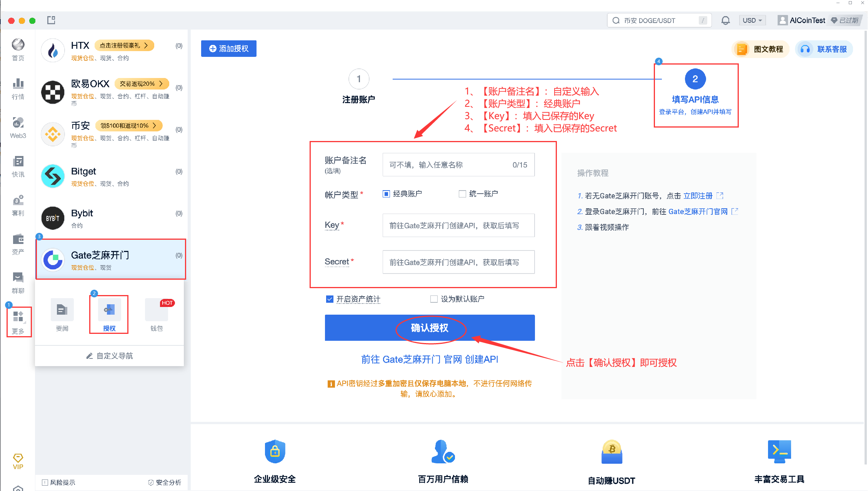Viewport: 868px width, 491px height.
Task: Click 自定义导航 customize navigation
Action: click(110, 356)
